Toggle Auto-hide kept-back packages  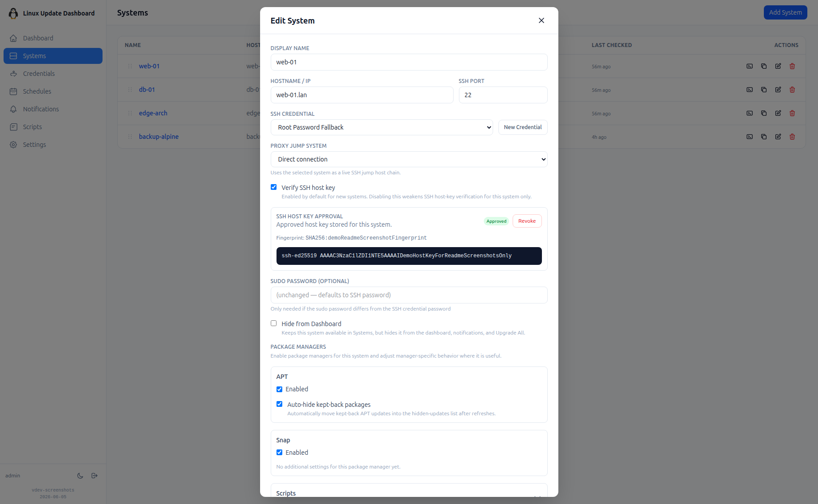point(280,404)
